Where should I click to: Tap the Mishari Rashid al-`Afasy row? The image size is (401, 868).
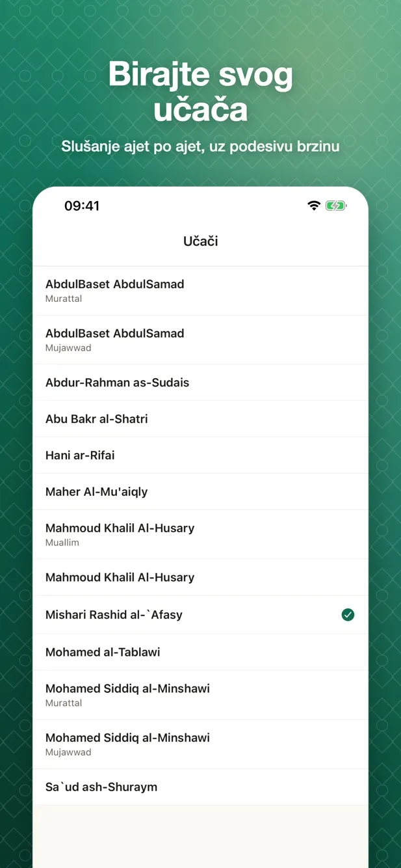[x=200, y=615]
